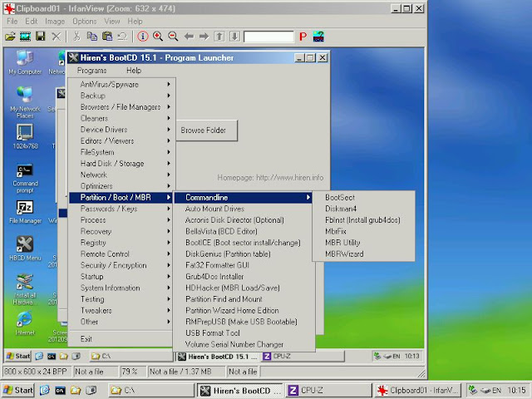532x399 pixels.
Task: Click the Command prompt desktop icon
Action: click(x=25, y=179)
